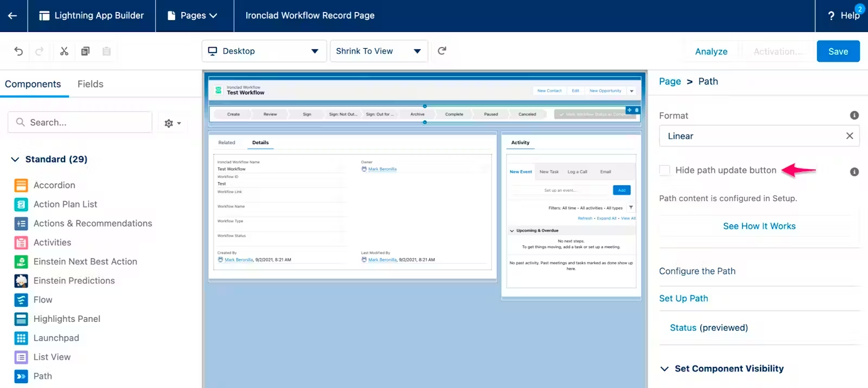Click the Email tab in Activity
The width and height of the screenshot is (868, 388).
tap(605, 172)
